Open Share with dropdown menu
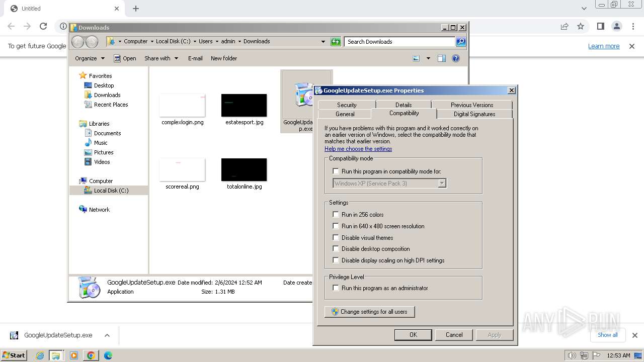The image size is (644, 362). [161, 58]
